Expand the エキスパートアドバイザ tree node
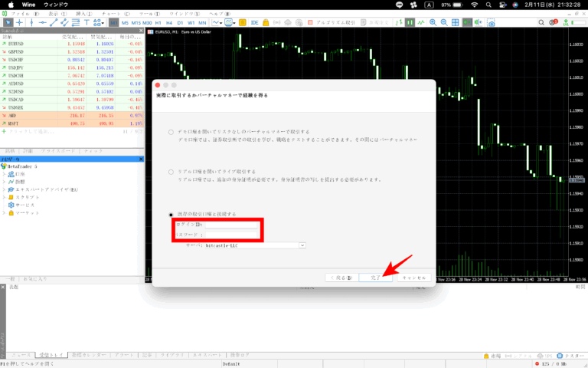 (4, 189)
